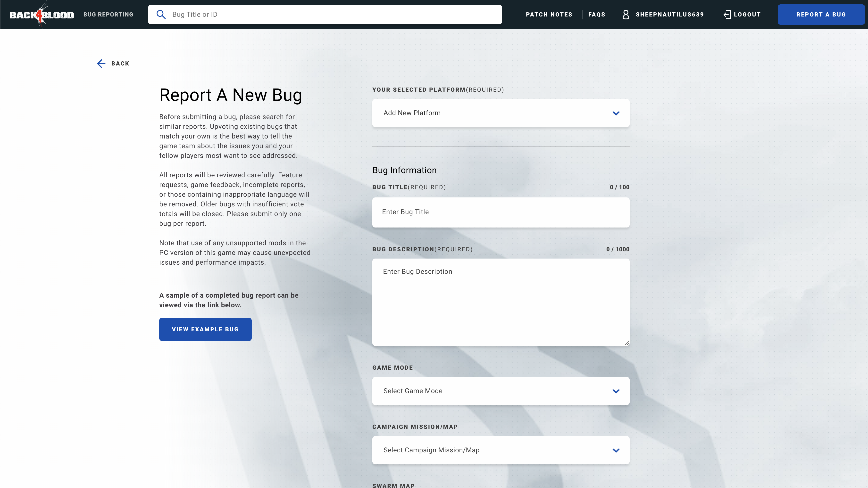Click the search magnifier icon

coord(161,15)
